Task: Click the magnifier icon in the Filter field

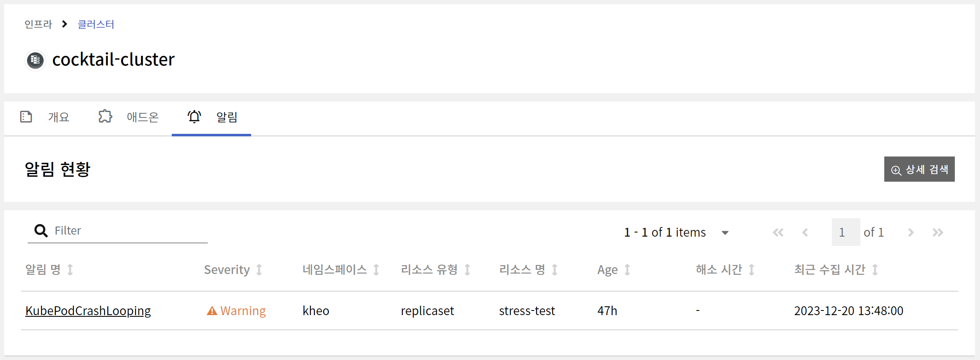Action: pyautogui.click(x=41, y=231)
